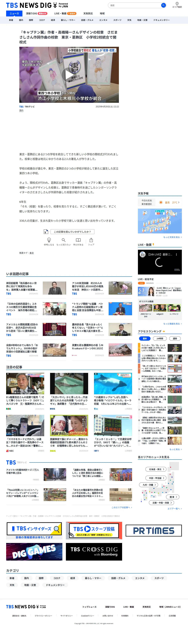The height and width of the screenshot is (644, 188).
Task: Open 地震・災害 in category navigation bar
Action: [142, 20]
